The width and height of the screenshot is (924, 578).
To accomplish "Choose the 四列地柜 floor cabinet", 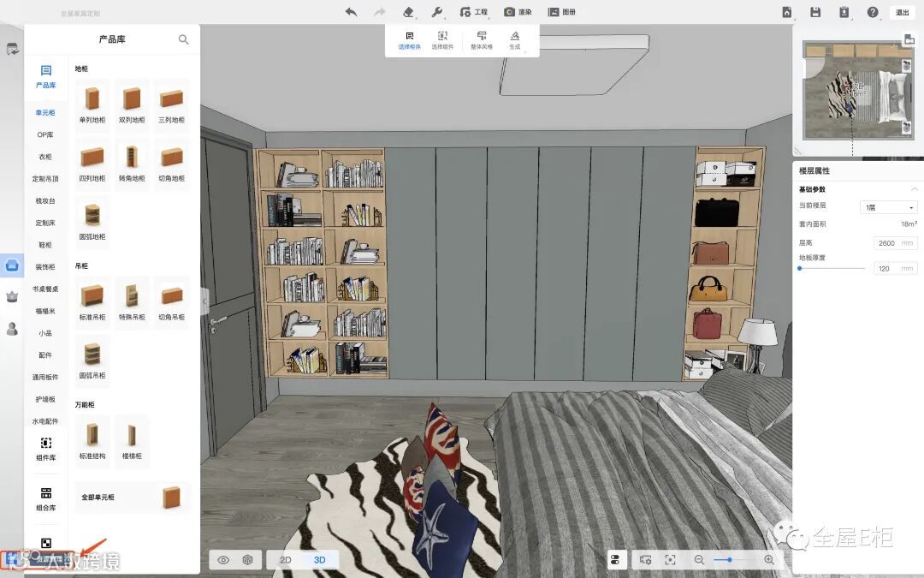I will 92,164.
